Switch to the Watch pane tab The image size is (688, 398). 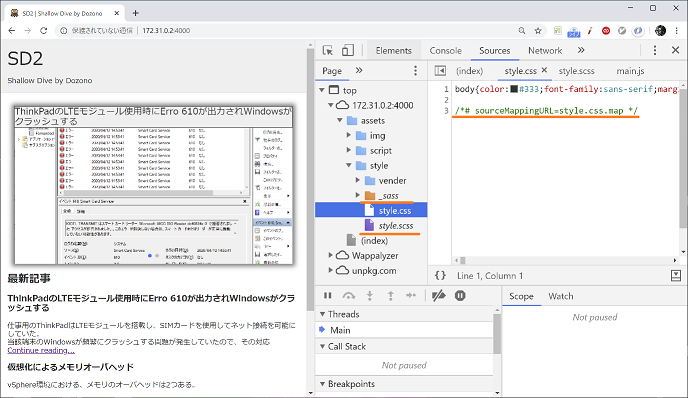[561, 296]
